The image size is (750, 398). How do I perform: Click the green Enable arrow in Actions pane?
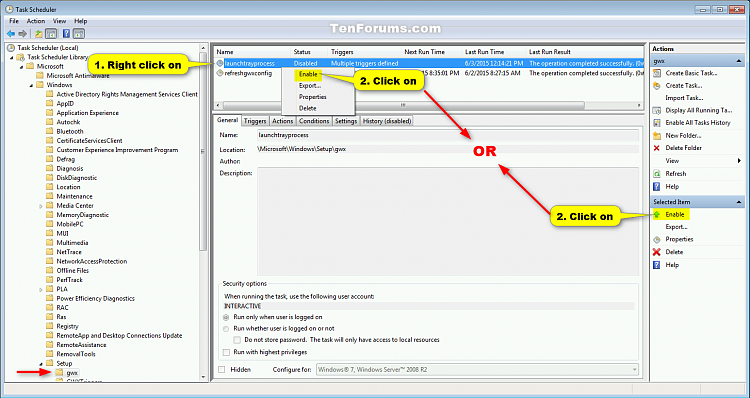[x=657, y=215]
